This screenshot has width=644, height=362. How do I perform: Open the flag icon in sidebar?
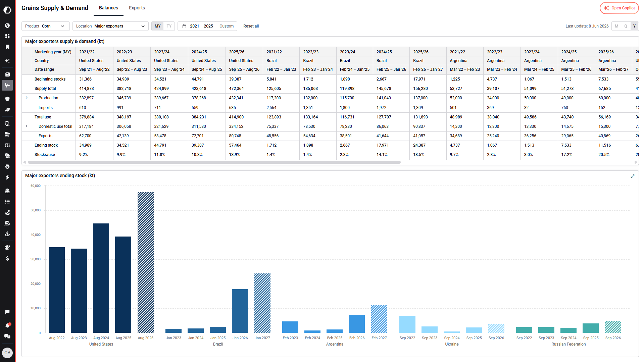[7, 312]
